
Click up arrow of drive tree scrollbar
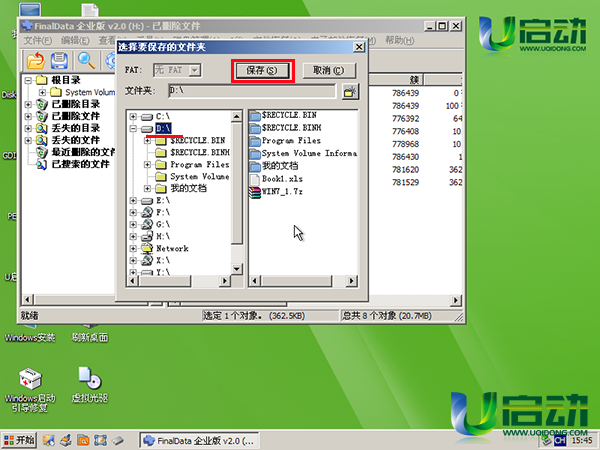pyautogui.click(x=237, y=116)
